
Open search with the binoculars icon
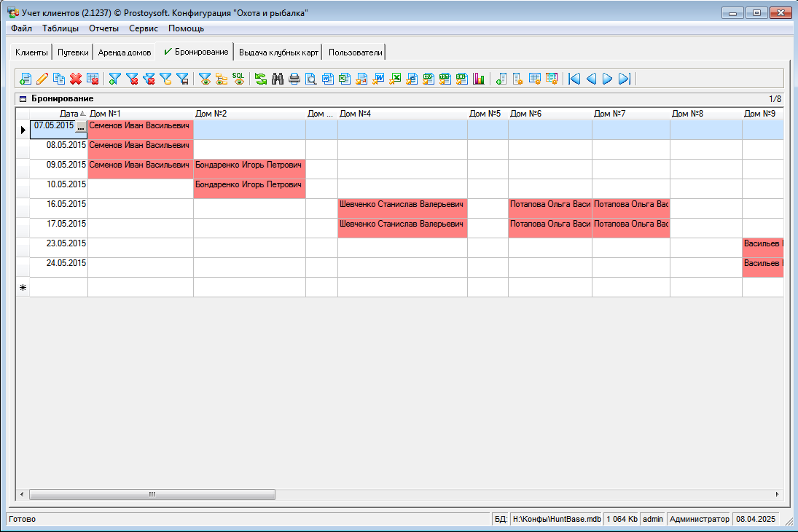point(278,79)
